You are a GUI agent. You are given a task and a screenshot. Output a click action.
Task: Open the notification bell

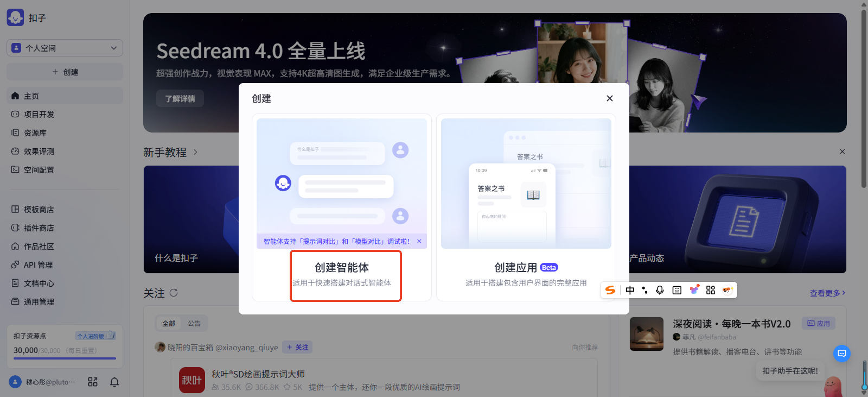pos(114,382)
